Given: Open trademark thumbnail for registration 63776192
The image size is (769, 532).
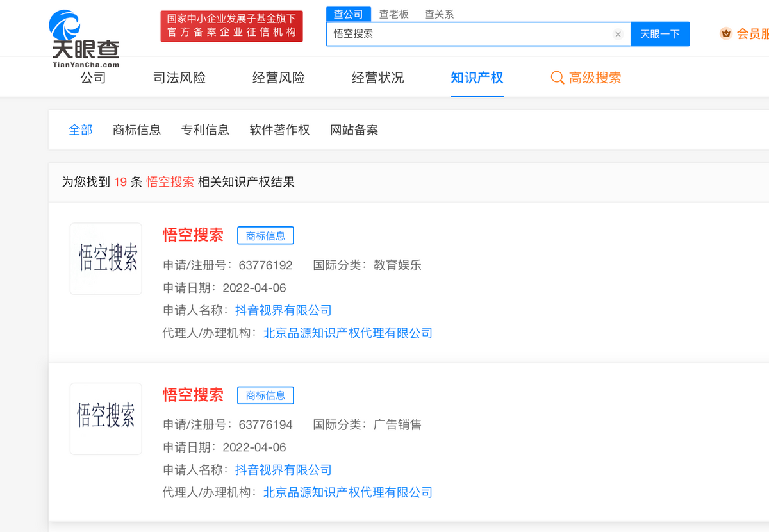Looking at the screenshot, I should (x=106, y=259).
